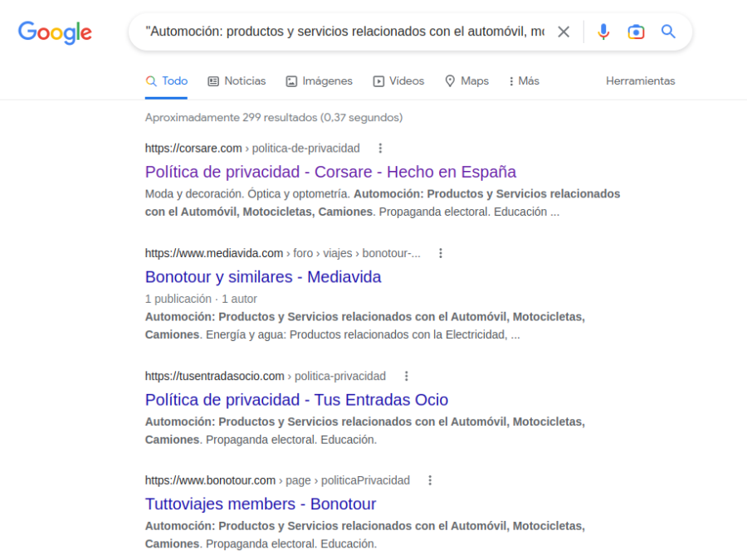Open three-dot options for corsare.com result

(x=380, y=149)
